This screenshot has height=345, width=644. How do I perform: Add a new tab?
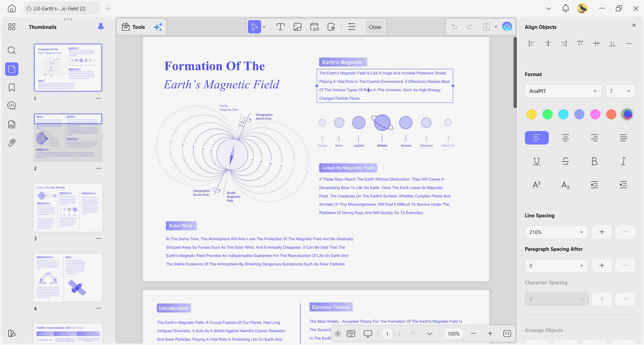coord(108,8)
